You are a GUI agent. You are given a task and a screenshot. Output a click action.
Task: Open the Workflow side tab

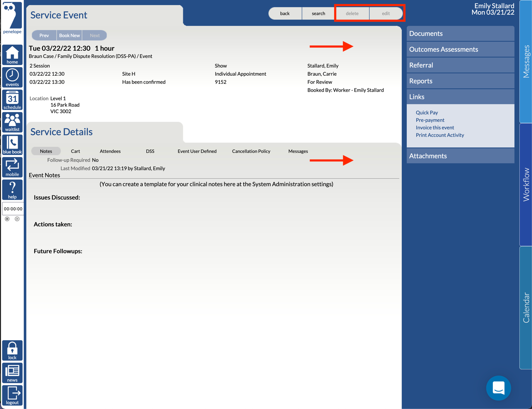526,185
